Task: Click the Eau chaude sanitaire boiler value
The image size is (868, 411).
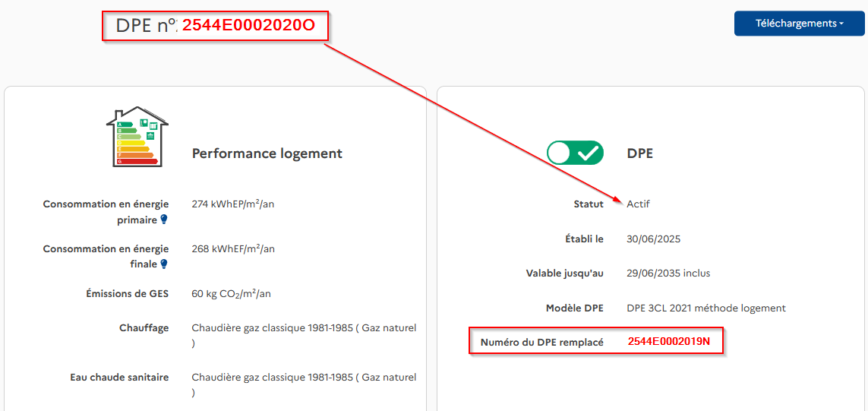Action: [304, 385]
